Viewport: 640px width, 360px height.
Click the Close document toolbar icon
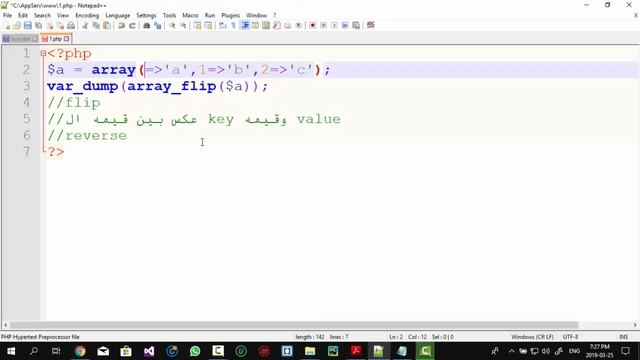coord(50,26)
